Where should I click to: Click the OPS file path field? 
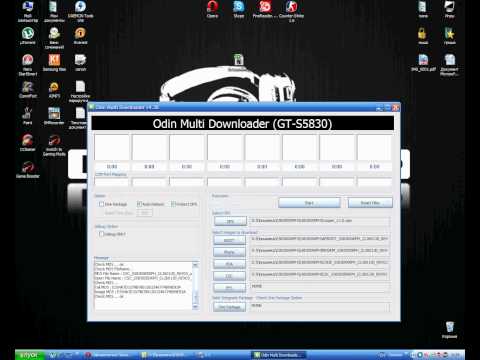[319, 221]
